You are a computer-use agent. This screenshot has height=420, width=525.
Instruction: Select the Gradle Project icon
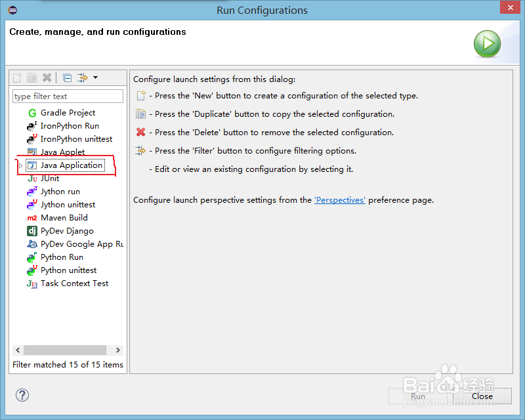32,113
